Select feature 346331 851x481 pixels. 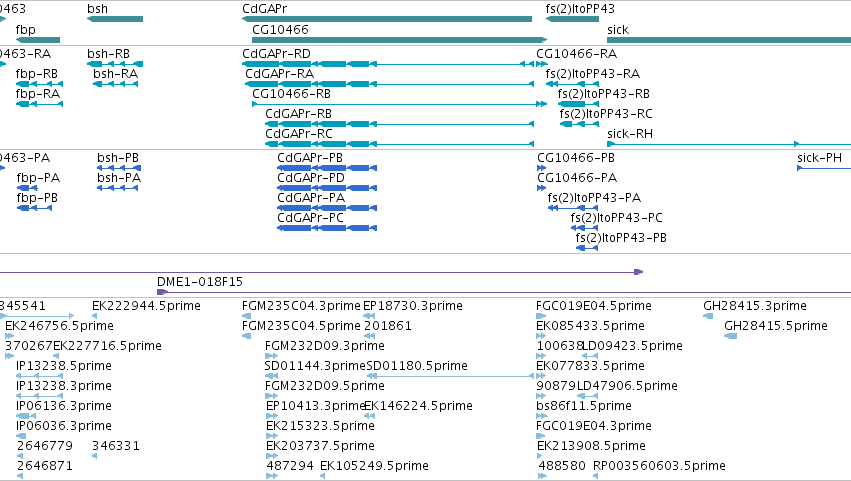[94, 456]
